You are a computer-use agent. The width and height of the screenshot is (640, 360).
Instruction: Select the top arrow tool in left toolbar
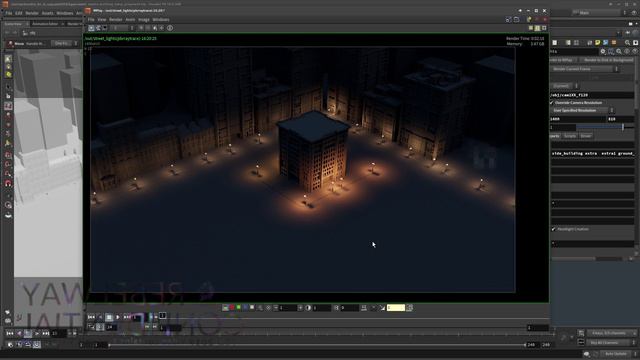8,59
